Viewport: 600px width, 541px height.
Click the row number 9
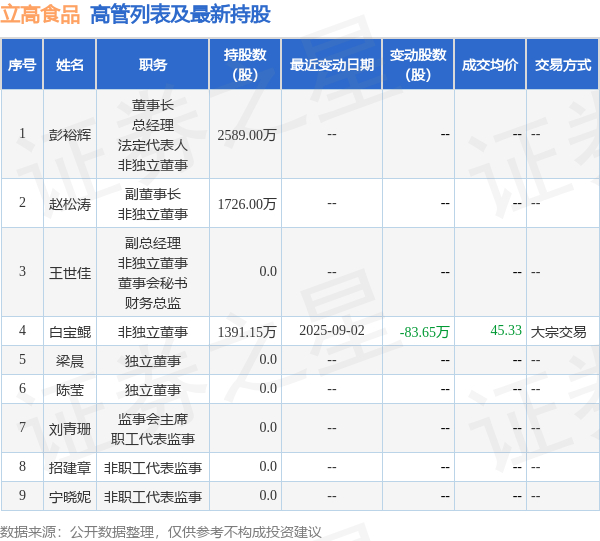tap(23, 495)
